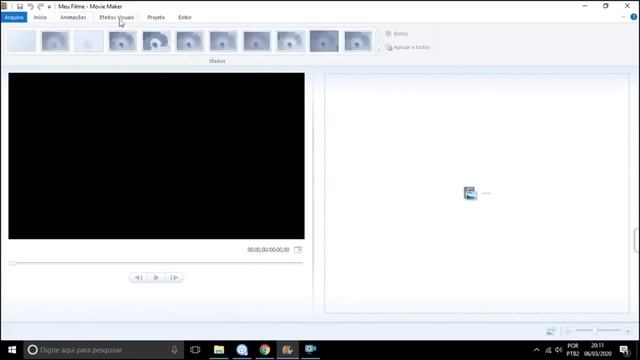
Task: Click Aplicar a todos button
Action: [408, 47]
